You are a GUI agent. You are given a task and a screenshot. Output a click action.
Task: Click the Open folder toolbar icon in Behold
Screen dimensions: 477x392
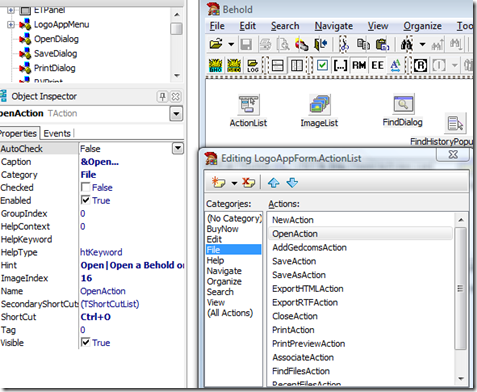click(x=216, y=44)
